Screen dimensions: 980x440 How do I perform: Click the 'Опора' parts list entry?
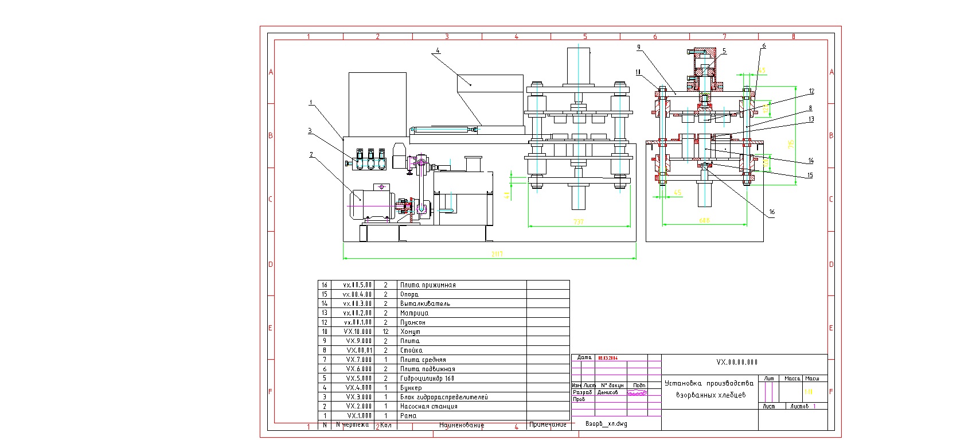pyautogui.click(x=409, y=294)
